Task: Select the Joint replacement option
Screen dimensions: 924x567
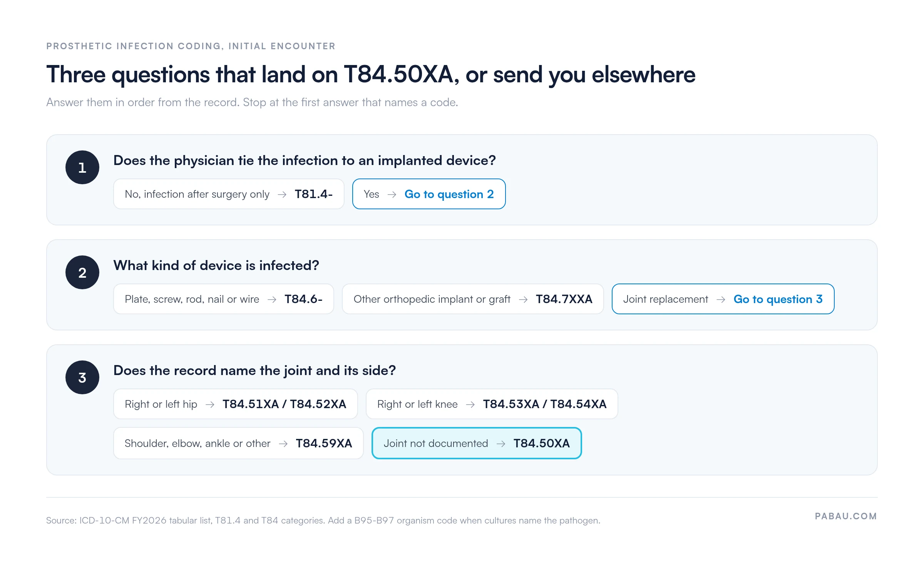Action: coord(723,299)
